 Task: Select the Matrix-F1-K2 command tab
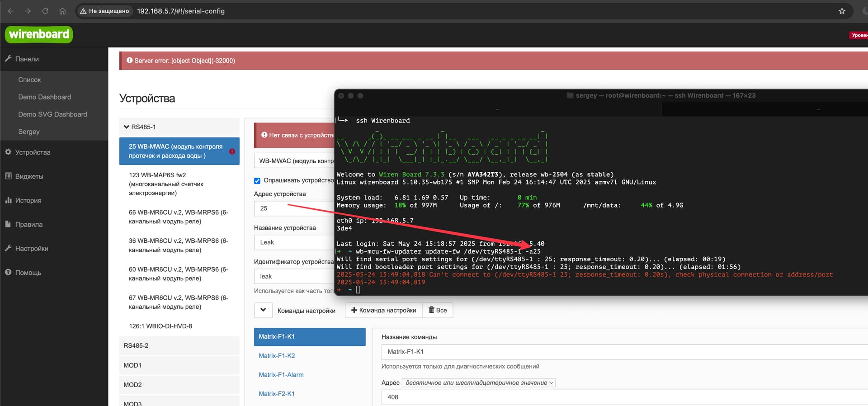pyautogui.click(x=277, y=356)
